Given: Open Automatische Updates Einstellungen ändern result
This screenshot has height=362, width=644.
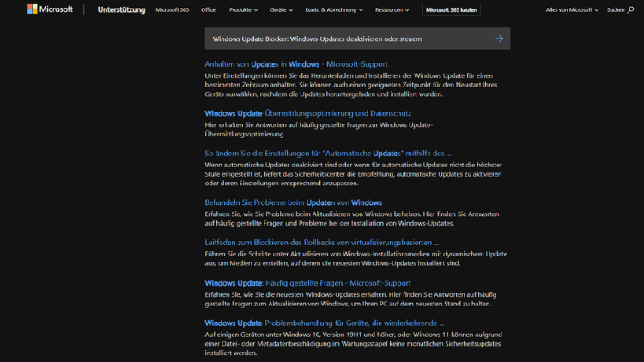Looking at the screenshot, I should 328,153.
